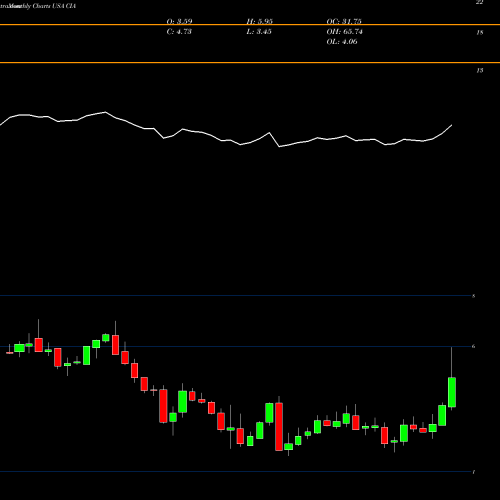The height and width of the screenshot is (500, 500).
Task: Select the 'OL: 4.06' reading
Action: pyautogui.click(x=342, y=42)
